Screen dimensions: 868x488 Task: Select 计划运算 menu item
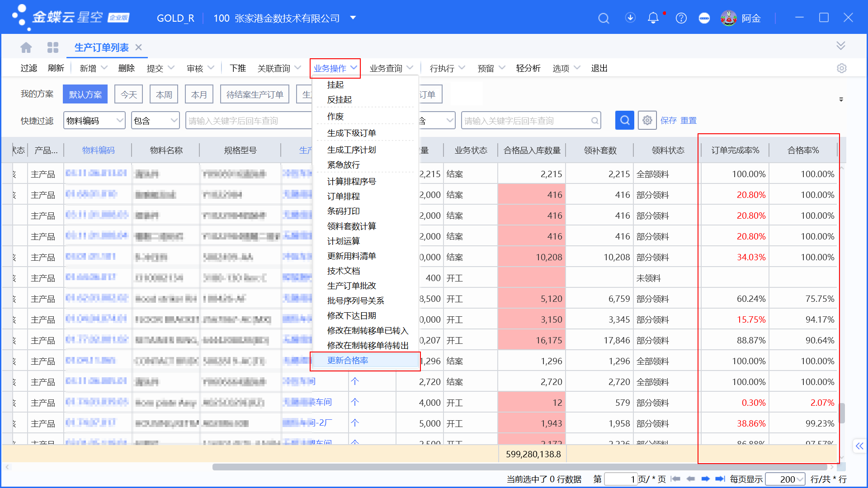[x=344, y=241]
